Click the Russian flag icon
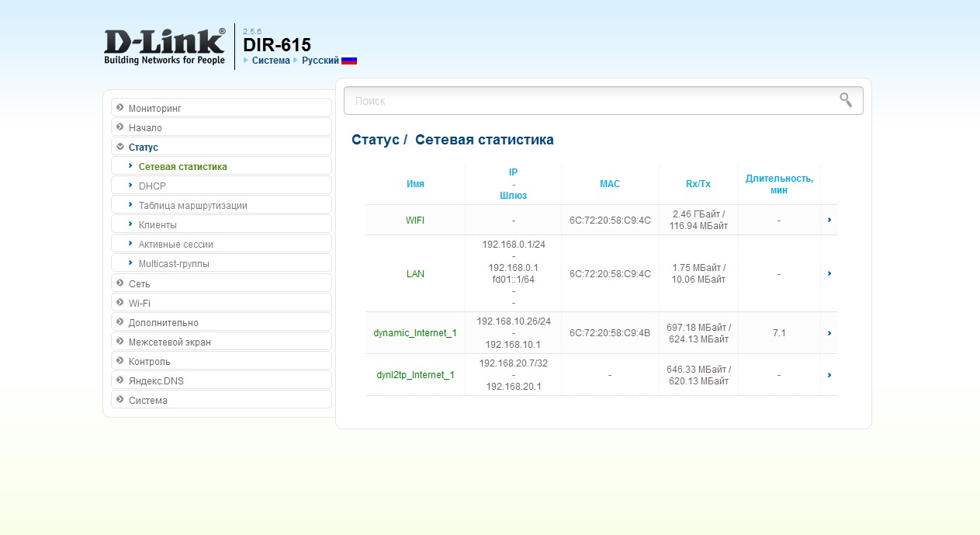Viewport: 980px width, 535px height. pos(349,61)
